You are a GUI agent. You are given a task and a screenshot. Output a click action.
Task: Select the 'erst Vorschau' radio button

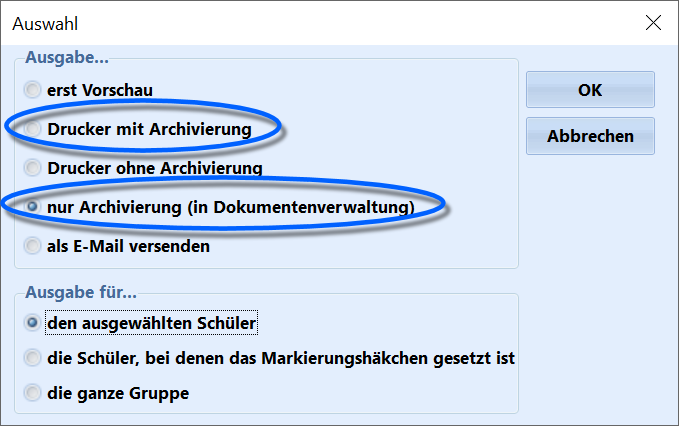point(32,90)
